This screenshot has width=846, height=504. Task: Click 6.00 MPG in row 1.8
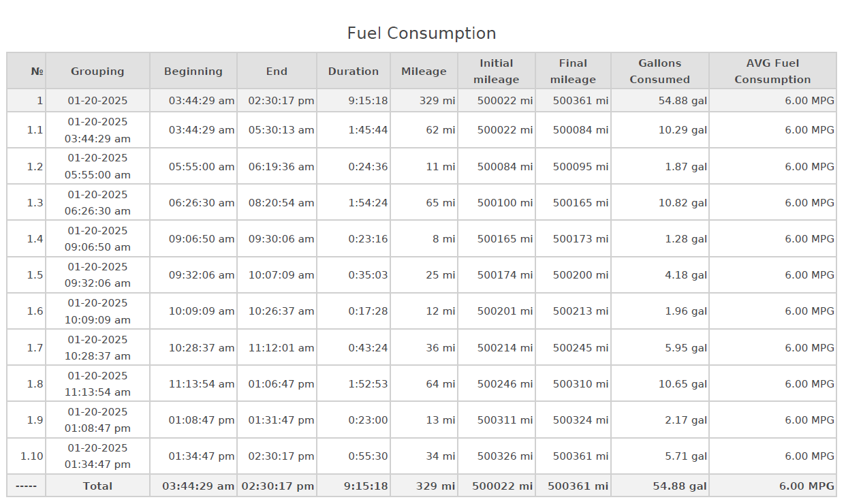[809, 384]
